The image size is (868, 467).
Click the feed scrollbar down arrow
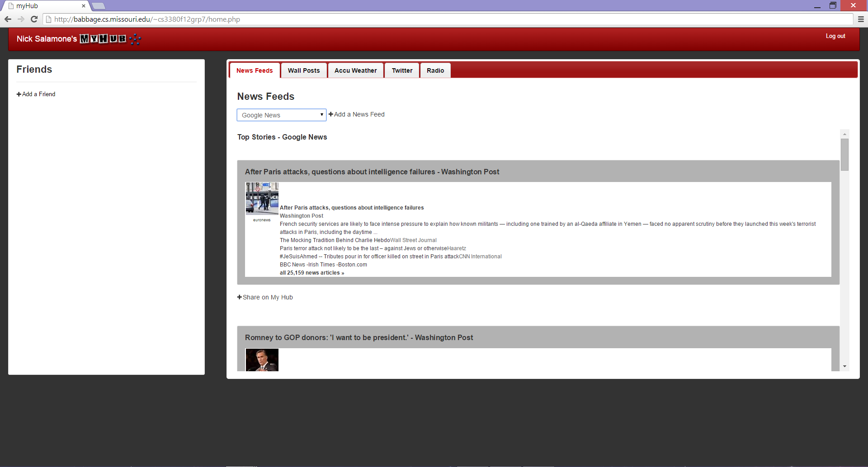click(x=844, y=366)
